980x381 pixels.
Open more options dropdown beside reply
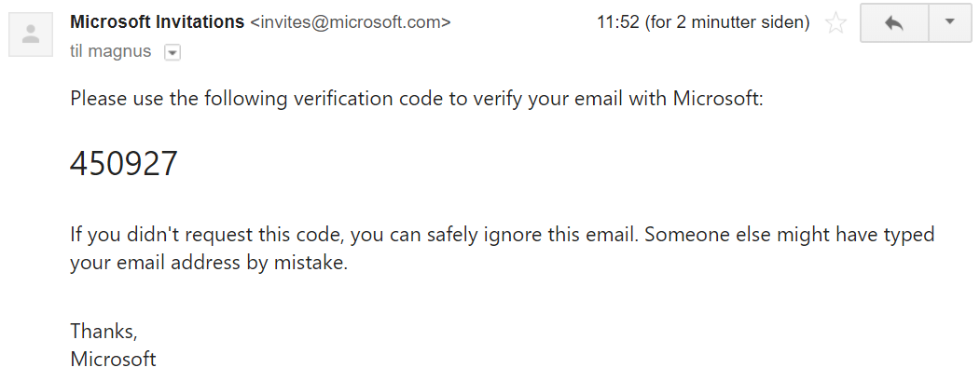[950, 23]
